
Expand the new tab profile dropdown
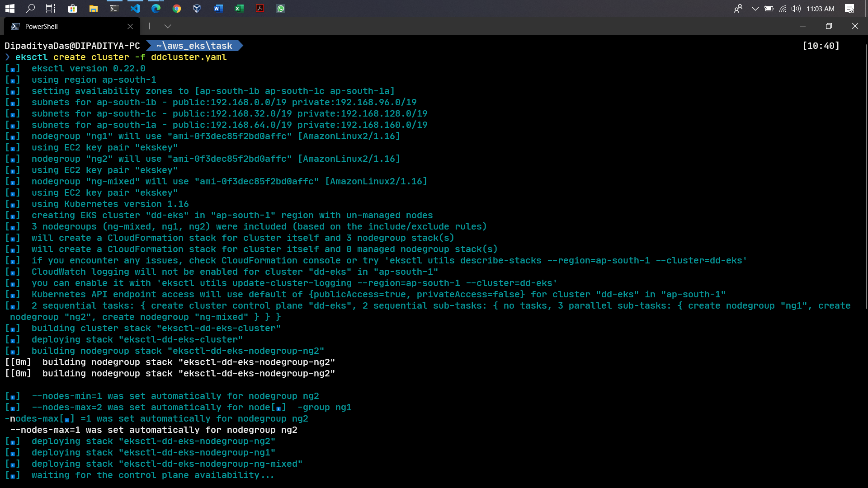pyautogui.click(x=168, y=26)
